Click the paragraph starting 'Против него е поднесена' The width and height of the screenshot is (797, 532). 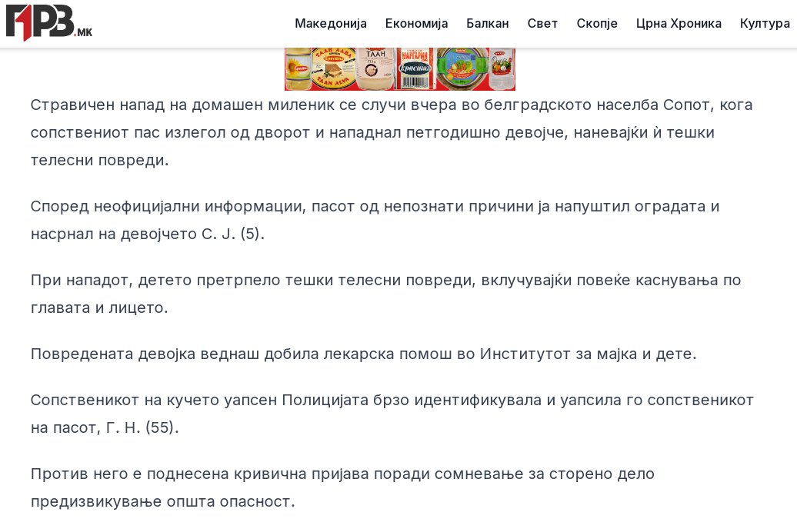[342, 487]
